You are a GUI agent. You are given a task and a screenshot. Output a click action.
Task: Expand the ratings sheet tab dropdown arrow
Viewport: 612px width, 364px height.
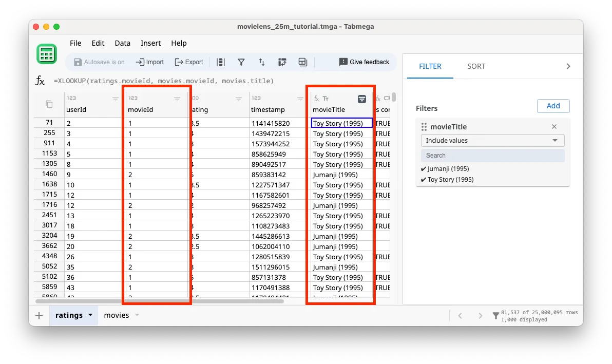[x=90, y=315]
